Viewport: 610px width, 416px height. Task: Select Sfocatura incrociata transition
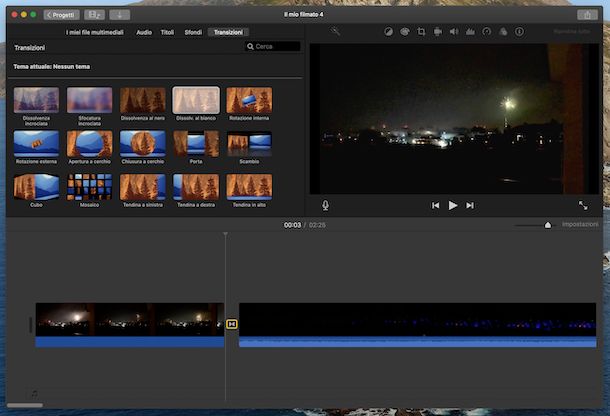click(x=89, y=100)
